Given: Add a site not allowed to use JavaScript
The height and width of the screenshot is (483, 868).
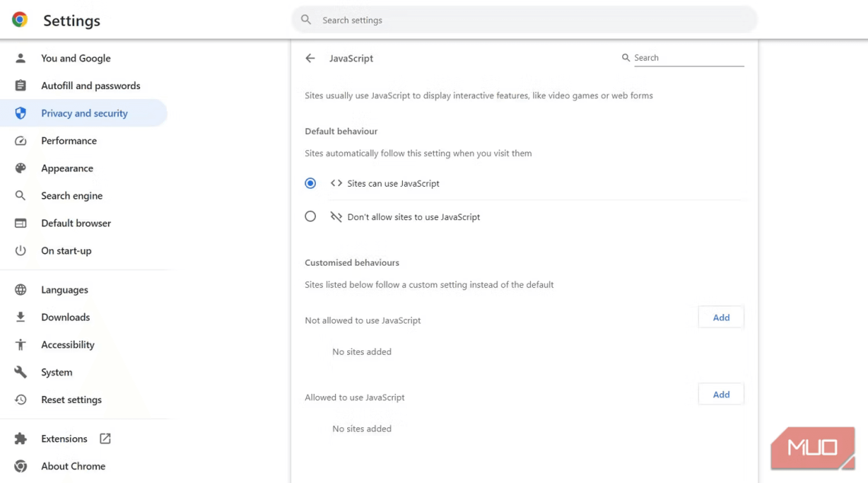Looking at the screenshot, I should [721, 318].
